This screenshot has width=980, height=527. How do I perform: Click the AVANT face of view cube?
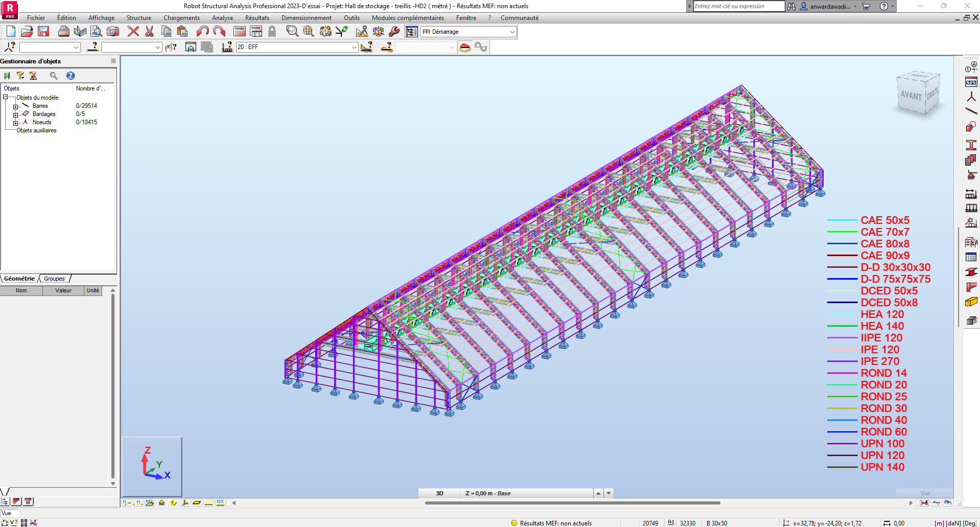tap(911, 96)
